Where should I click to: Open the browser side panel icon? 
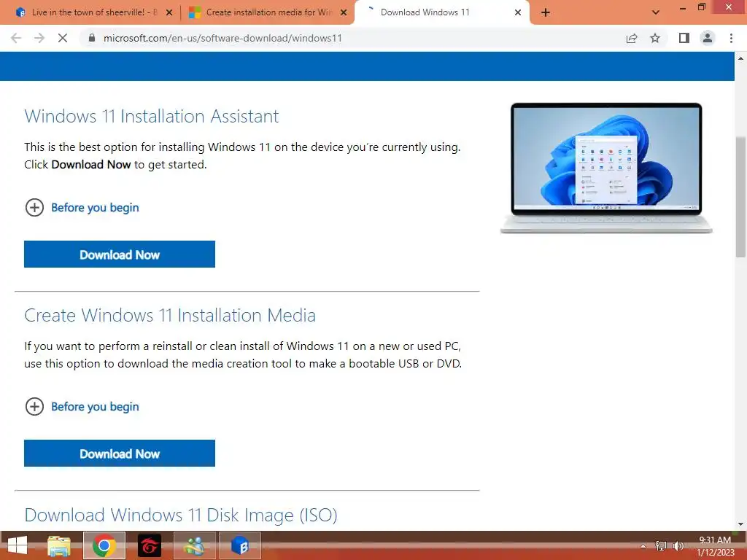click(x=684, y=38)
